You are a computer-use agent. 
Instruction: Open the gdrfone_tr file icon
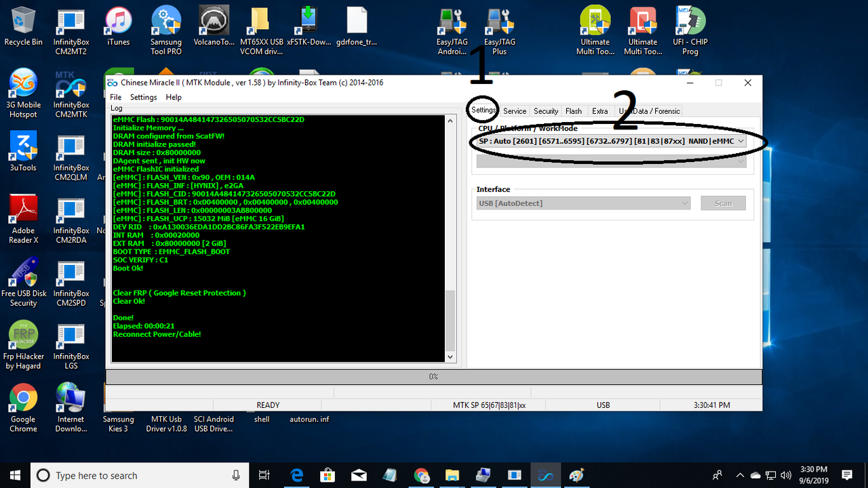click(356, 27)
